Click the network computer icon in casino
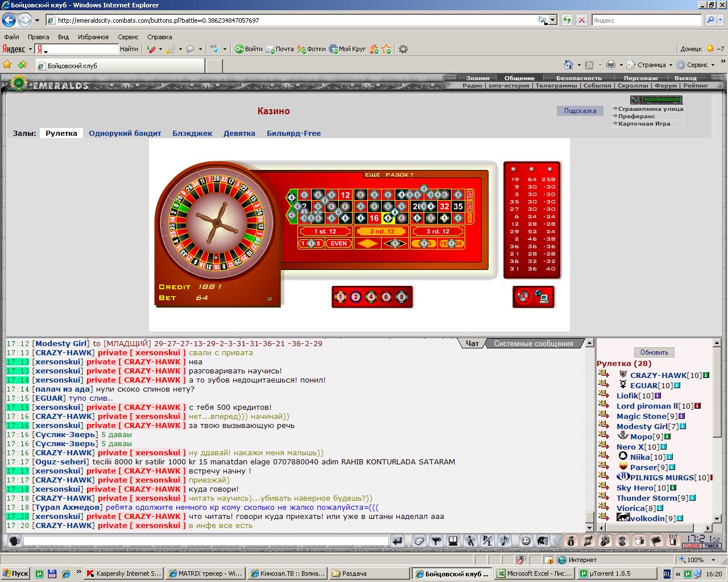 [541, 296]
